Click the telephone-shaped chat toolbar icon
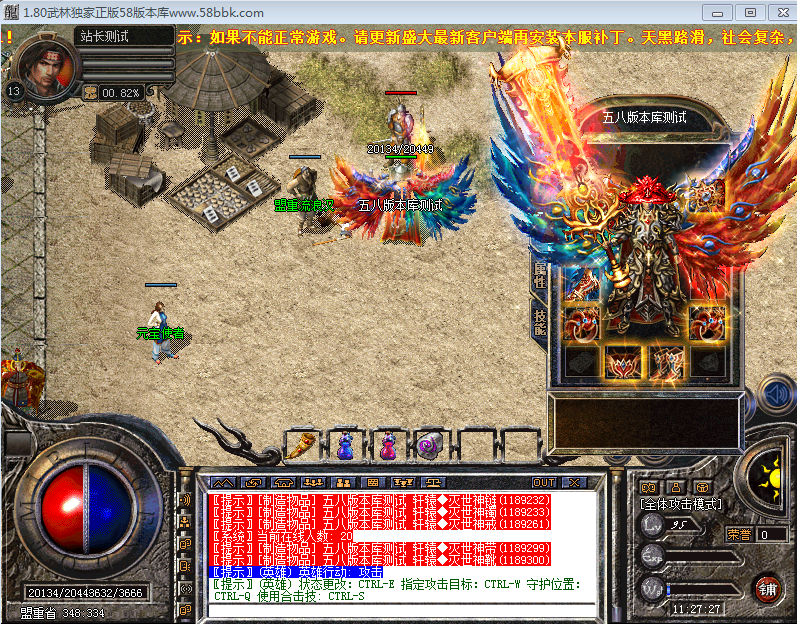Viewport: 797px width, 624px height. click(283, 483)
